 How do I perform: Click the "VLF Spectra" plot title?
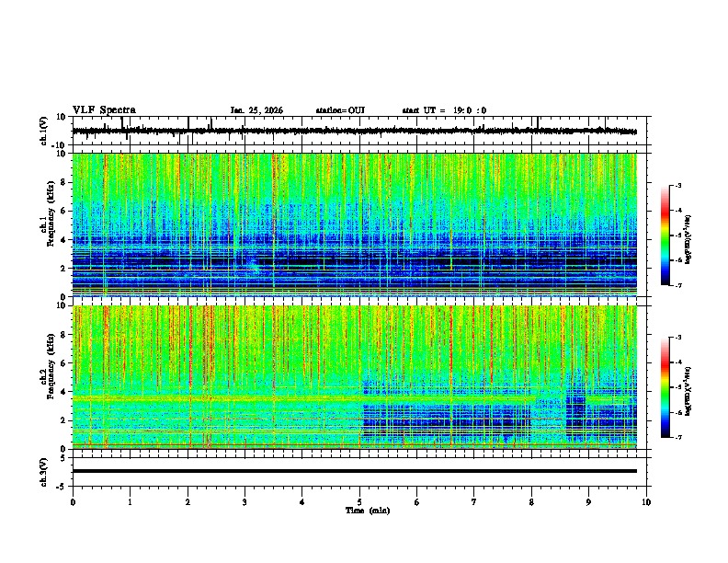(104, 110)
